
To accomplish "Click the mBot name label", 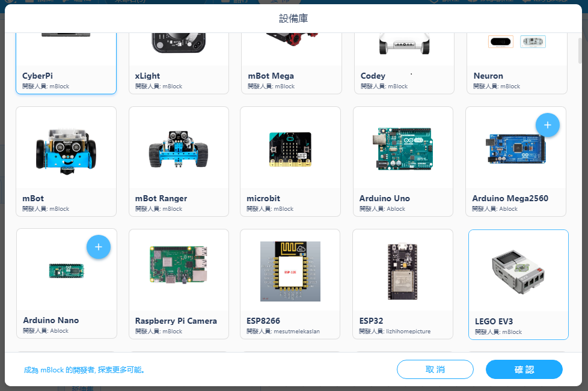I will pyautogui.click(x=33, y=198).
